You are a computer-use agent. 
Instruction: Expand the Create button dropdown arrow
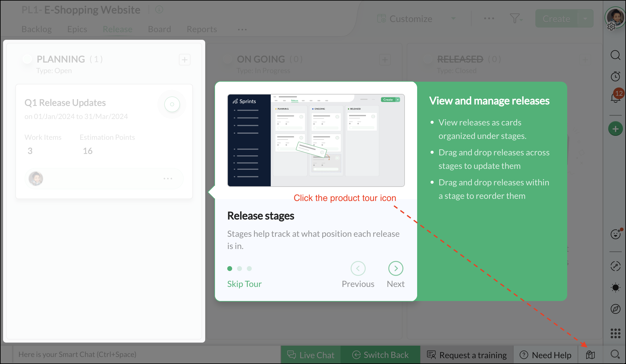coord(585,19)
